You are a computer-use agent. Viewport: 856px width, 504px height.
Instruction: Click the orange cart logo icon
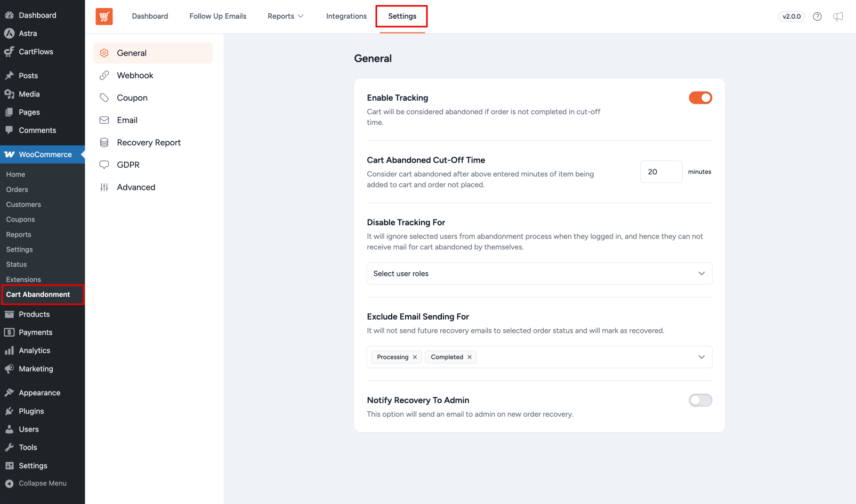point(104,17)
